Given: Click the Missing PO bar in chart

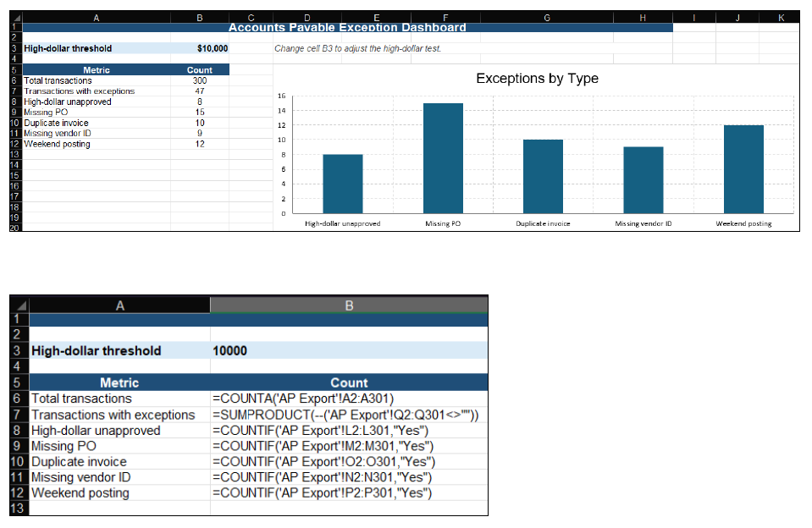Looking at the screenshot, I should click(444, 158).
